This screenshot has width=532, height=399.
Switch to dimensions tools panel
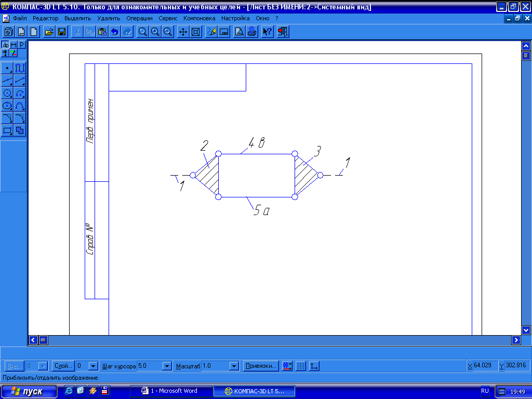click(13, 45)
